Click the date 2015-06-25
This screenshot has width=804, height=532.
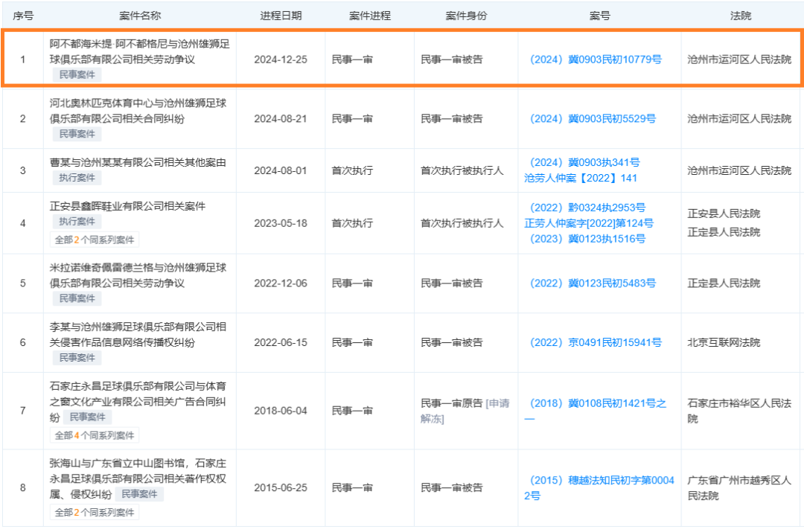(281, 488)
